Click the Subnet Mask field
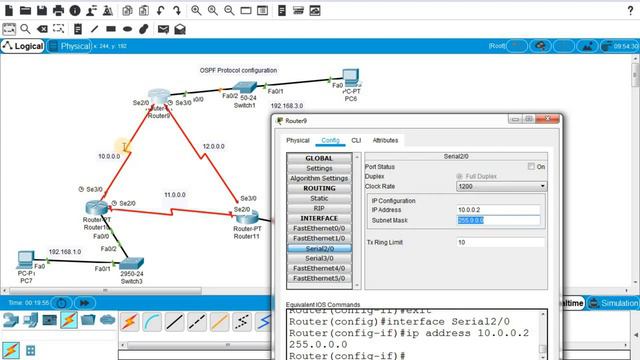640x360 pixels. point(498,220)
